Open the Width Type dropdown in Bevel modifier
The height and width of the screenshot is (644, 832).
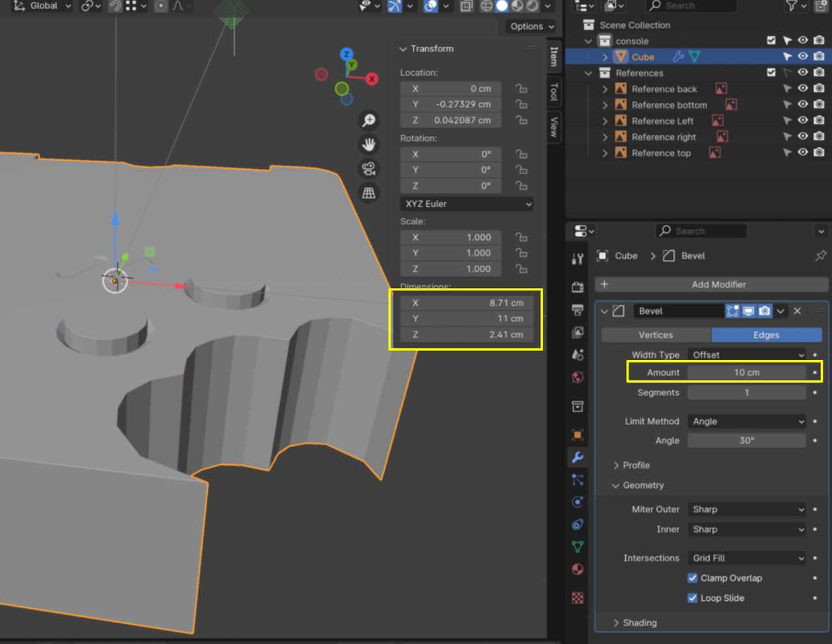tap(746, 355)
